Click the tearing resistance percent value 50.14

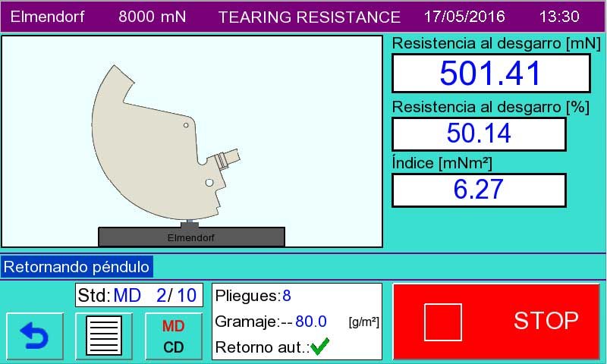[x=479, y=133]
